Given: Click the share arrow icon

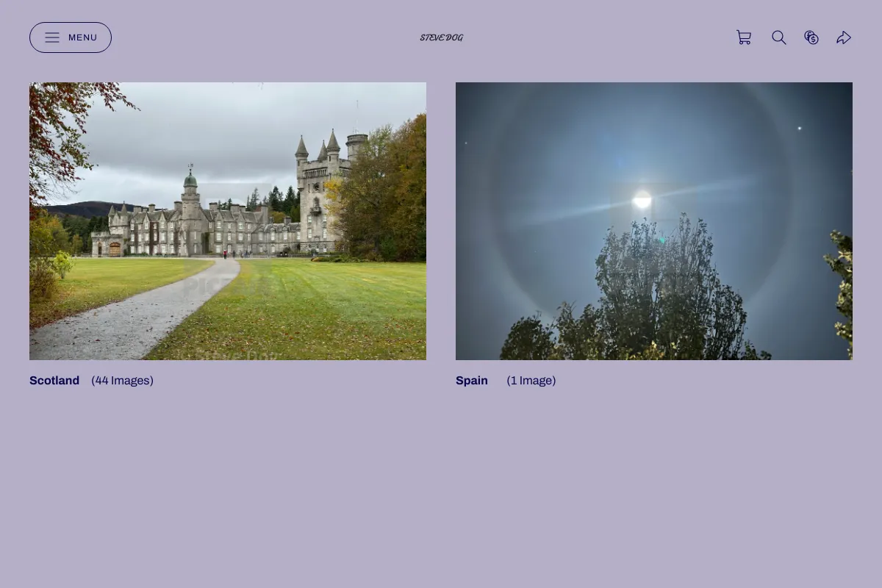Looking at the screenshot, I should [844, 37].
